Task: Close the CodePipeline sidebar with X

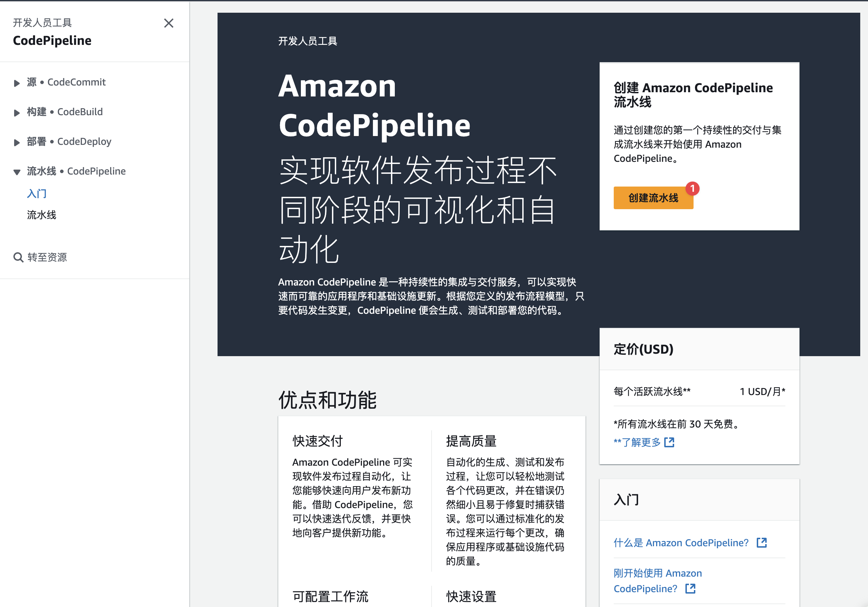Action: coord(168,23)
